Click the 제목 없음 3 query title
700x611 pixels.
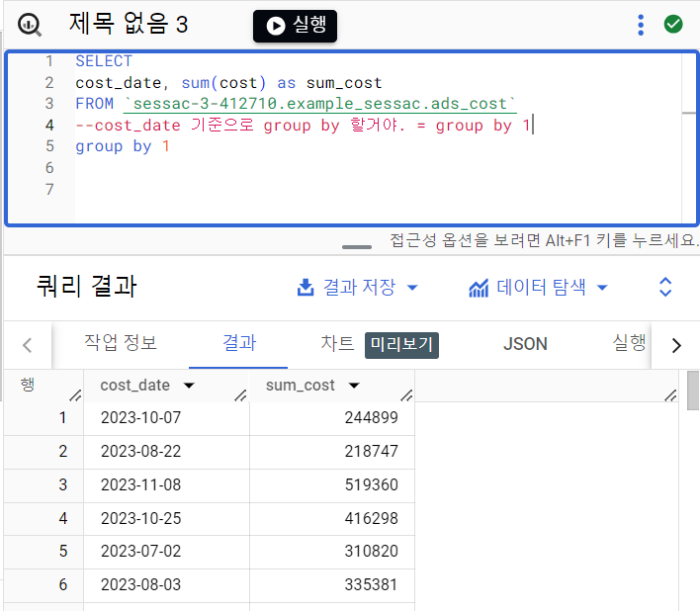(x=129, y=24)
